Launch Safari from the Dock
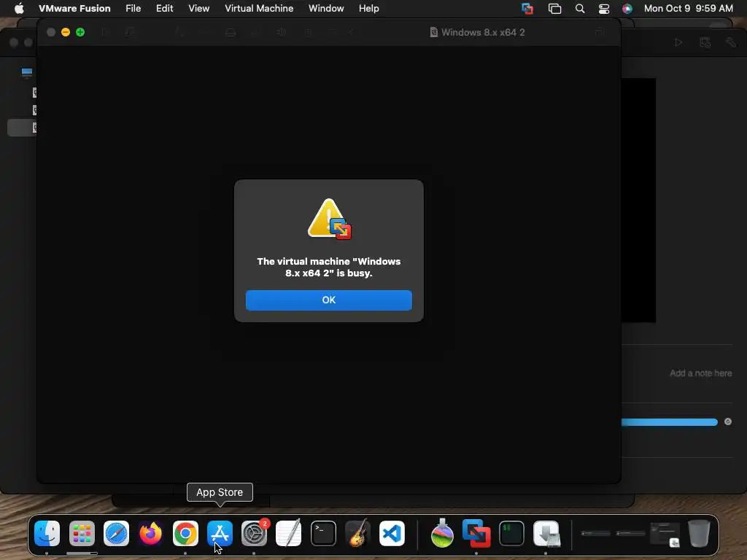The width and height of the screenshot is (747, 560). pyautogui.click(x=116, y=533)
